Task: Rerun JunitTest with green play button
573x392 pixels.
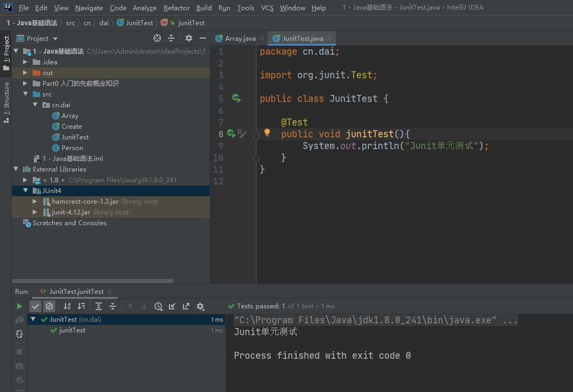Action: click(19, 306)
